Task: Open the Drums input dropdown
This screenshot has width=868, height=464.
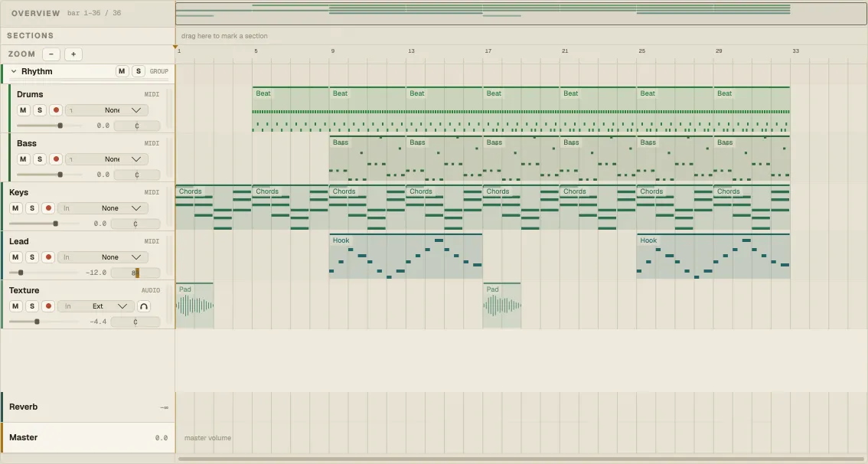Action: click(x=106, y=110)
